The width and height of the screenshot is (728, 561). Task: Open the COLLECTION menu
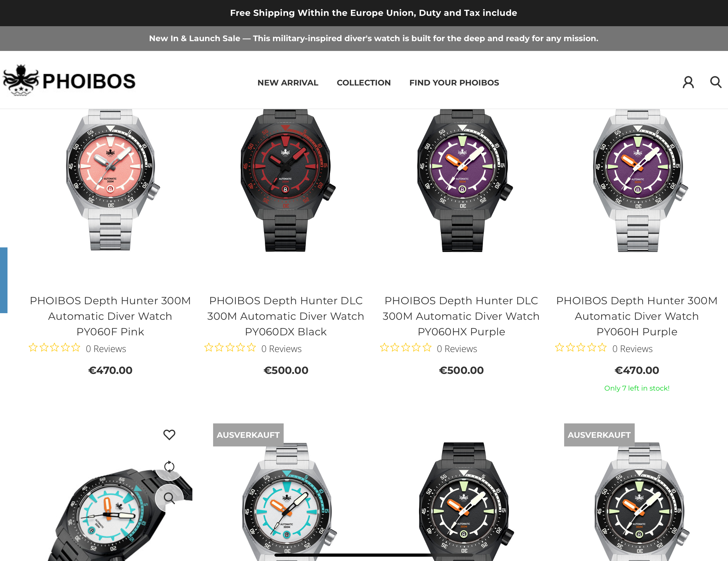(x=364, y=83)
